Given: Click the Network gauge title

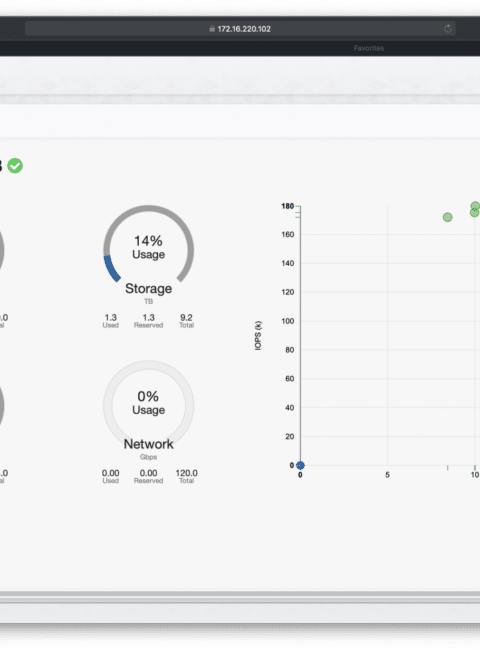Looking at the screenshot, I should pos(148,444).
